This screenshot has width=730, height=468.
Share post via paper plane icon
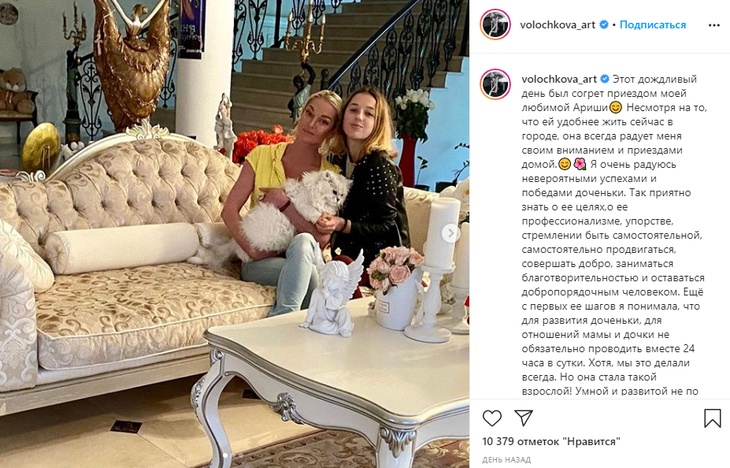pos(524,418)
